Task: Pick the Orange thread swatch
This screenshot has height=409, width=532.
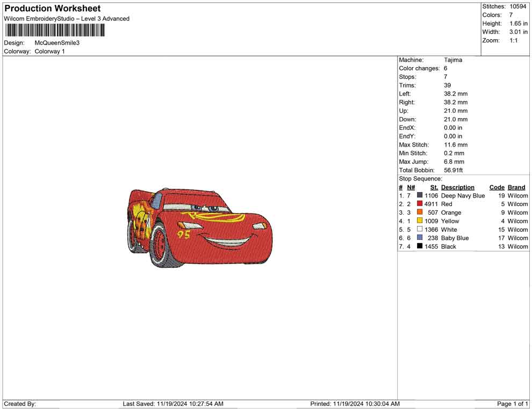Action: pos(420,213)
